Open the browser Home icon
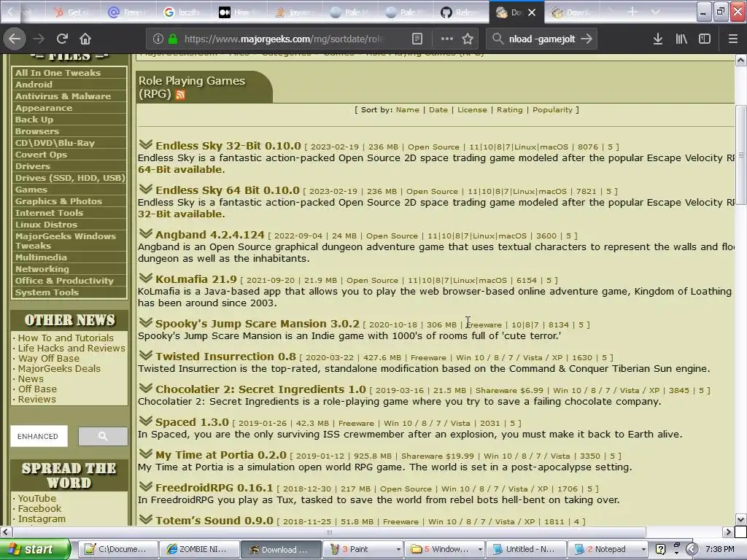Viewport: 747px width, 560px height. click(x=85, y=39)
